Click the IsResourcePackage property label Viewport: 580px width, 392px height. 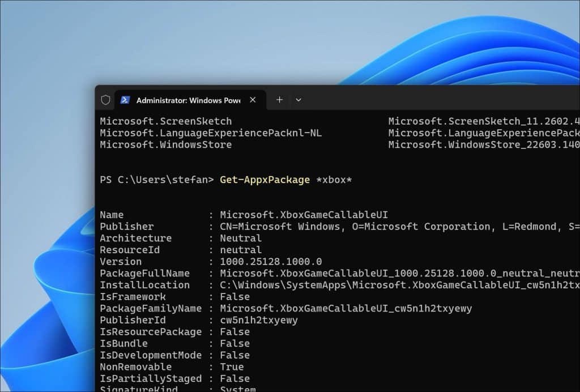(x=151, y=332)
